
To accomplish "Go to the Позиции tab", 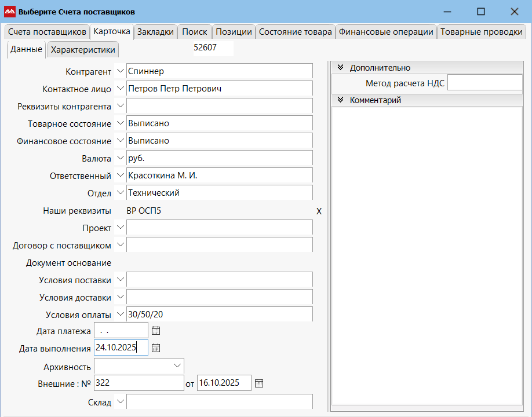I will point(234,32).
